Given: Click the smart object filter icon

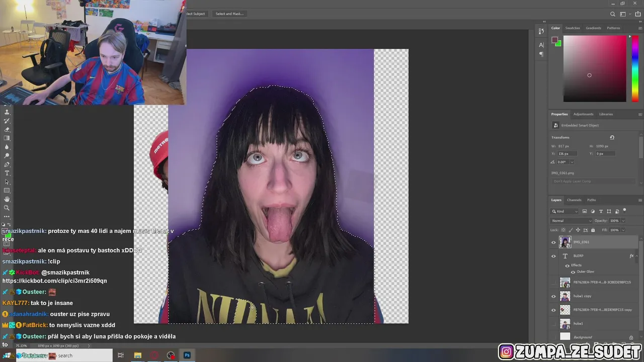Looking at the screenshot, I should (617, 211).
